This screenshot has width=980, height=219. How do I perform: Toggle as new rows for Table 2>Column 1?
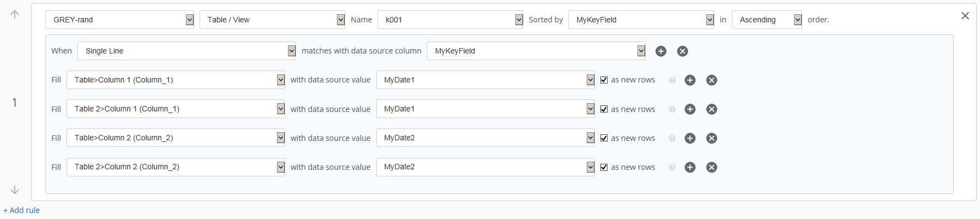(x=604, y=109)
